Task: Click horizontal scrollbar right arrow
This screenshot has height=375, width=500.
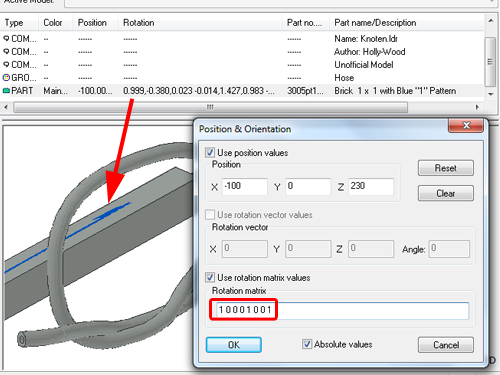Action: (477, 107)
